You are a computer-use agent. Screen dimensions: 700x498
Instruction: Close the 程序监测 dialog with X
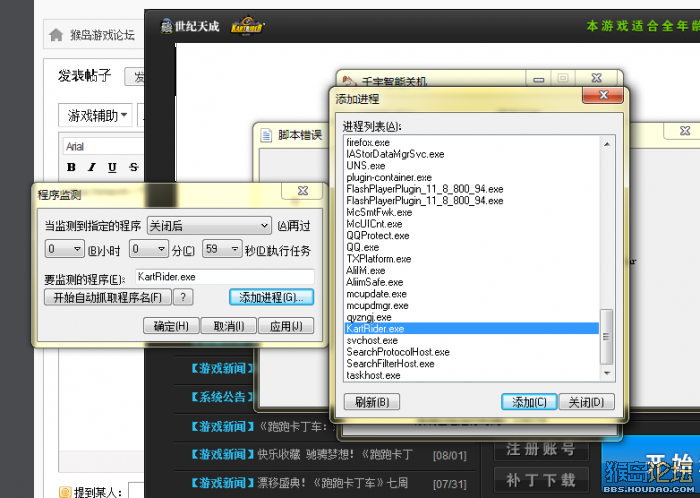pyautogui.click(x=303, y=191)
